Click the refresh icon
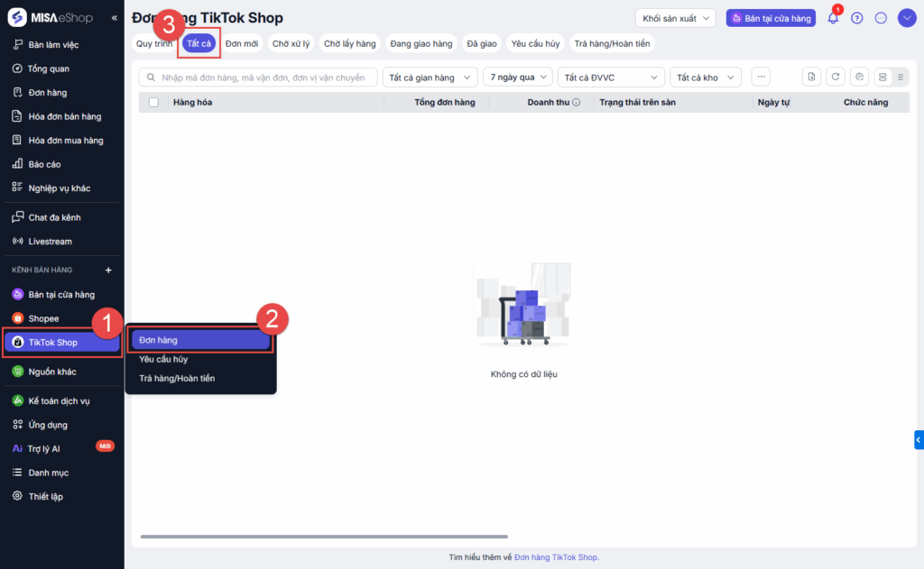 pyautogui.click(x=835, y=77)
